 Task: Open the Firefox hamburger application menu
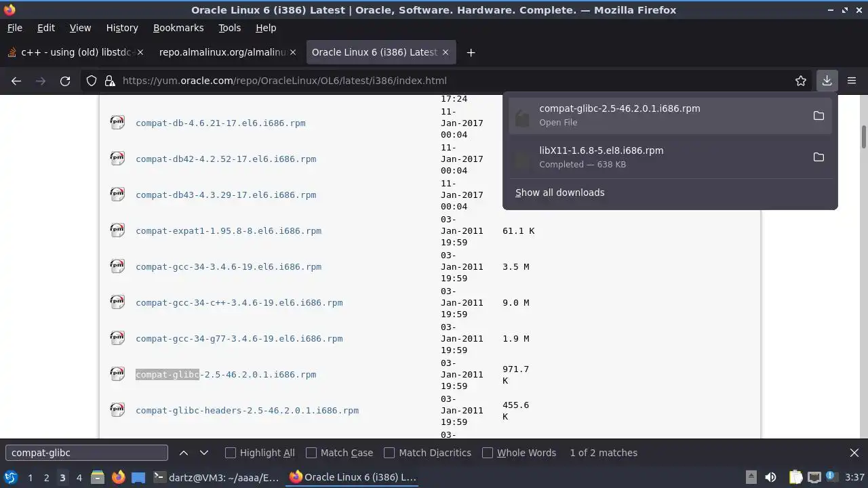click(x=852, y=81)
